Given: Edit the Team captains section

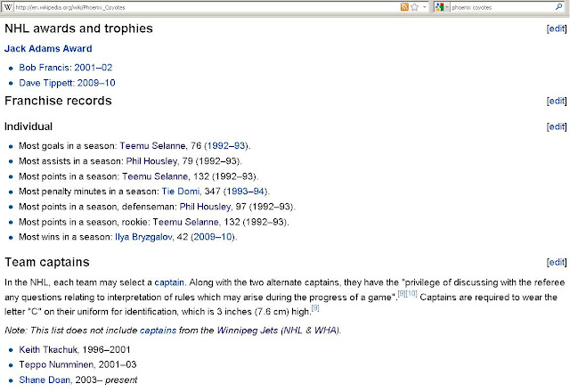Looking at the screenshot, I should coord(557,262).
